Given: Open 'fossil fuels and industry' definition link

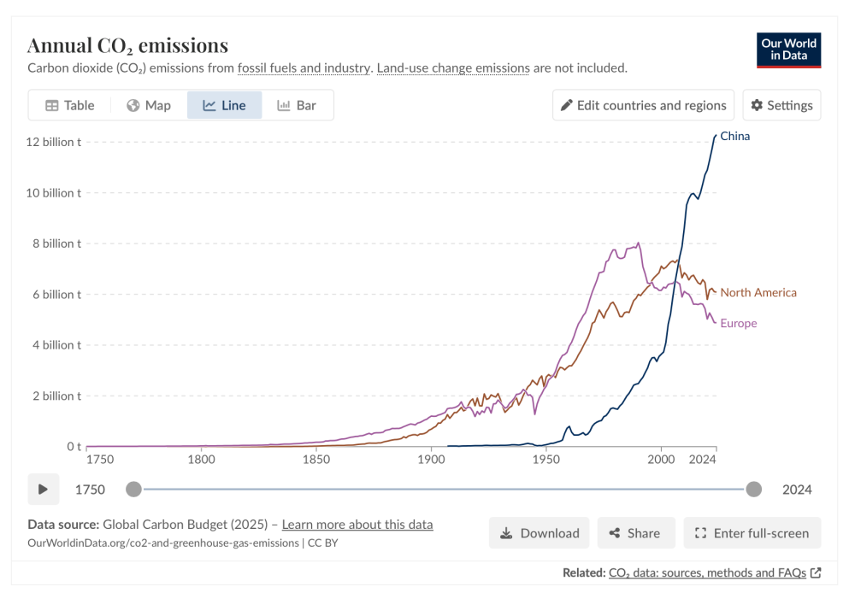Looking at the screenshot, I should pyautogui.click(x=304, y=67).
